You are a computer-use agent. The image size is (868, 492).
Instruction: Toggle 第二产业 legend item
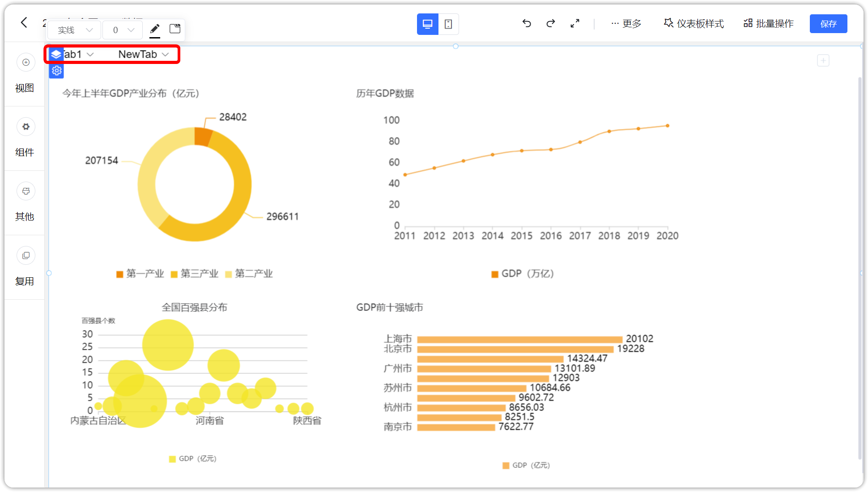pos(249,274)
